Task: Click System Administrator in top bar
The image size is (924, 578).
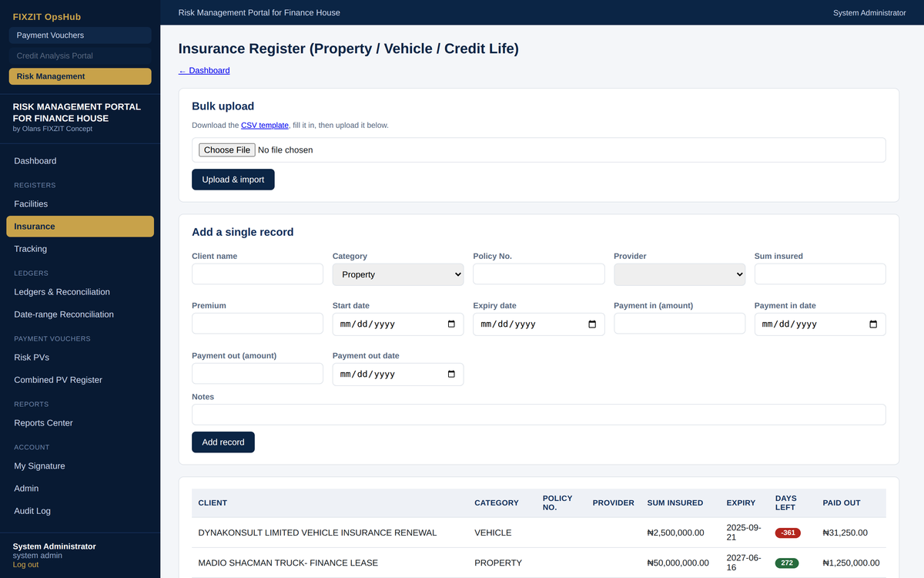Action: pos(869,12)
